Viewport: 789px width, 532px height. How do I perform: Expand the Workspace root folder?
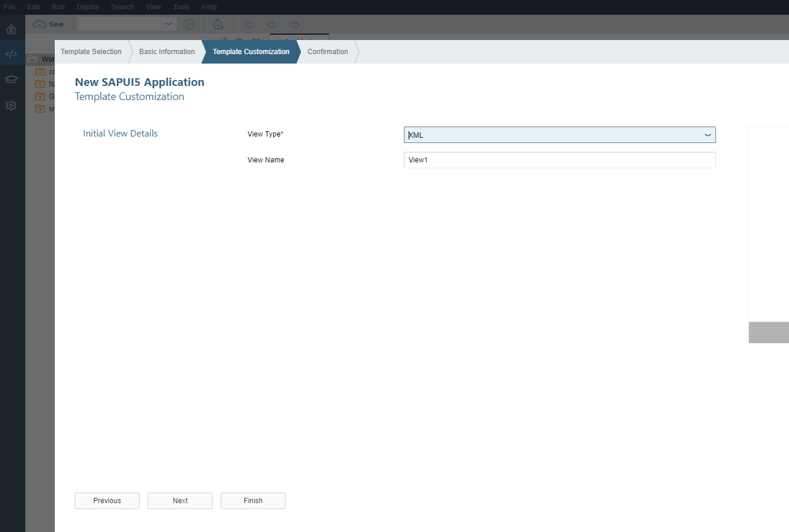[x=32, y=59]
